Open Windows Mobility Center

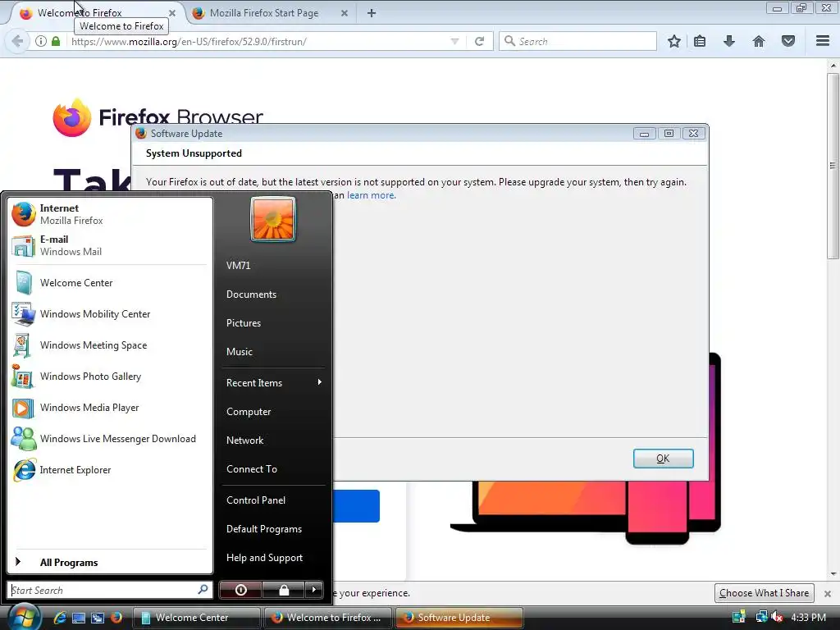[109, 314]
